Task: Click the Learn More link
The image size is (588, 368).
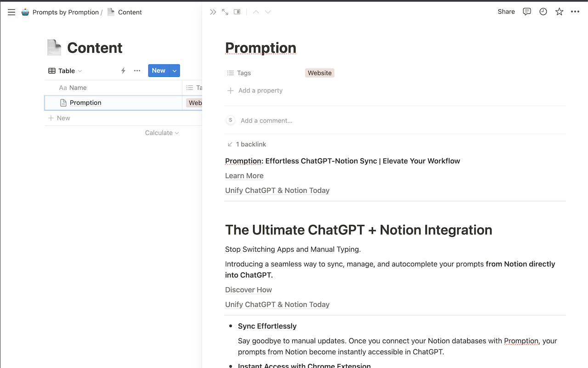Action: point(244,176)
